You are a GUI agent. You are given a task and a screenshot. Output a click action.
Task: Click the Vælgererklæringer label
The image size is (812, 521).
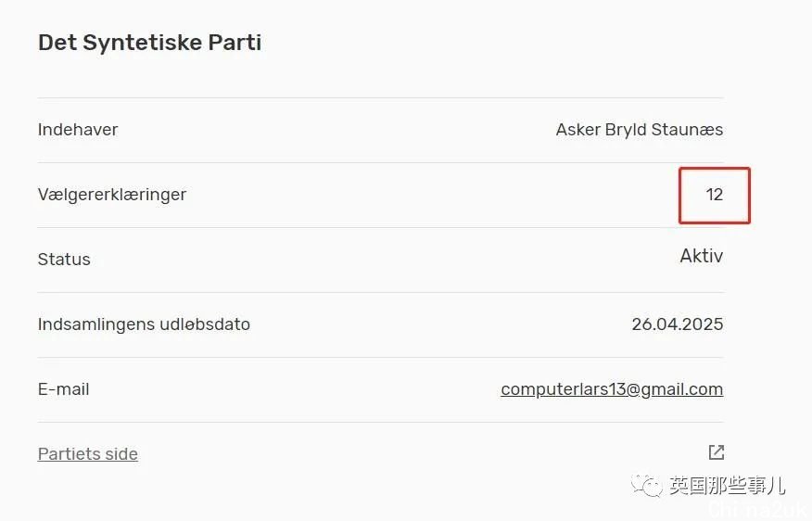point(112,195)
